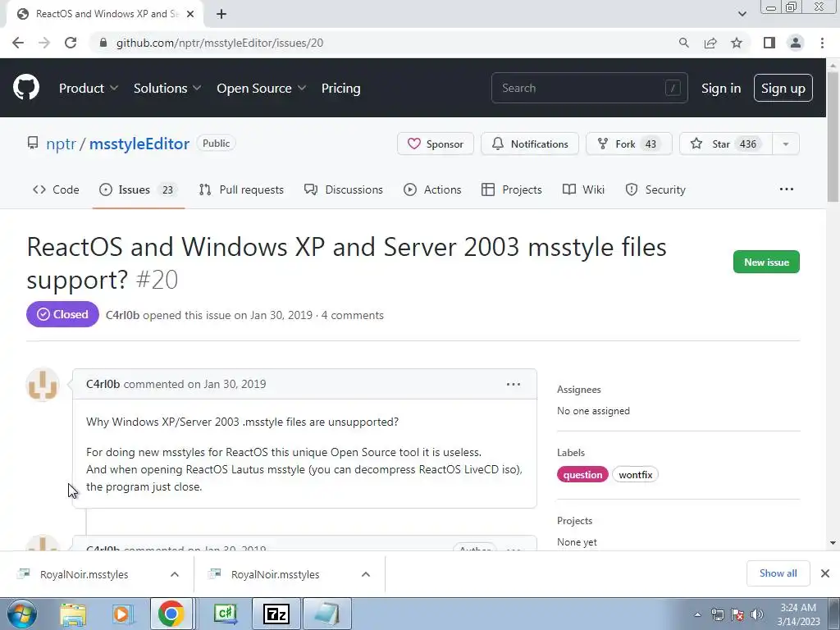Click the page vertical scrollbar
The height and width of the screenshot is (630, 840).
[x=833, y=137]
